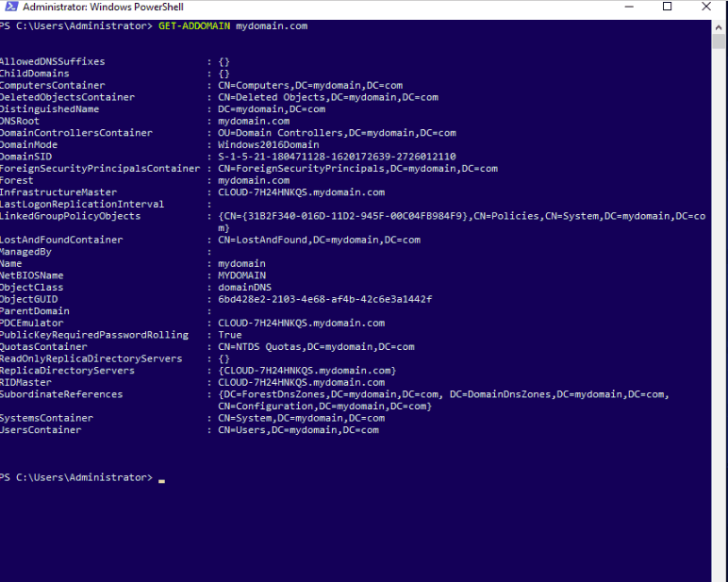Click the ParentDomain property name

pyautogui.click(x=35, y=311)
